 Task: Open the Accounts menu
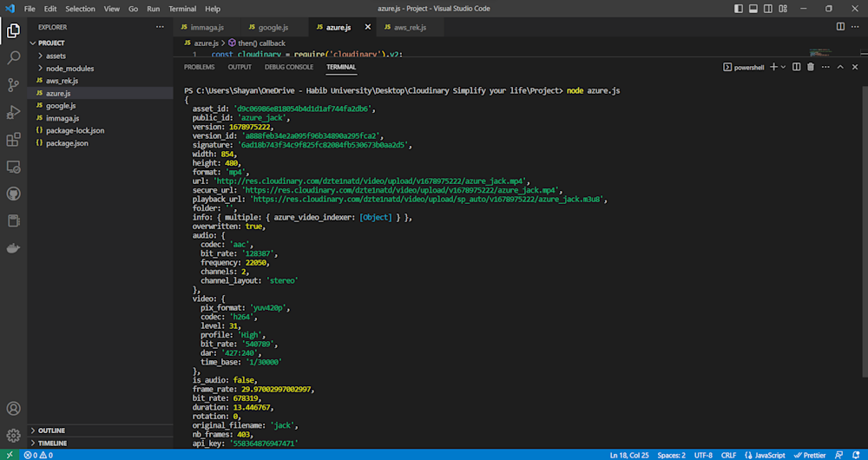tap(13, 409)
